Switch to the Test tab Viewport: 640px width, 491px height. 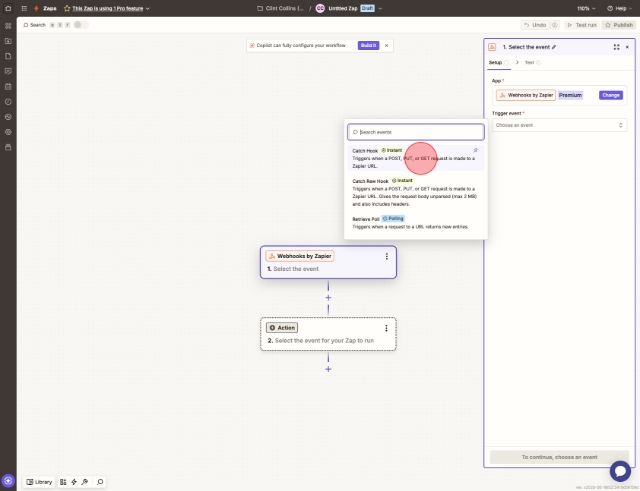[533, 62]
